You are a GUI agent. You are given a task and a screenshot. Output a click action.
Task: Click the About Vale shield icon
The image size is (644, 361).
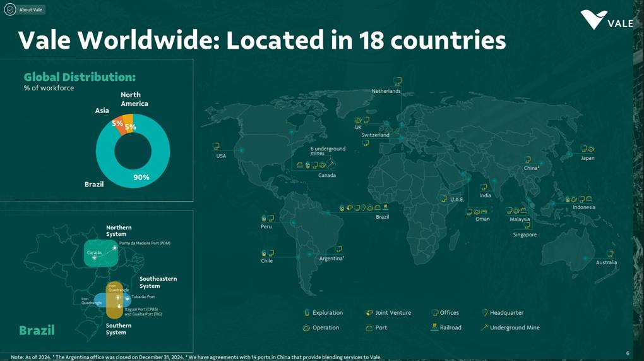10,9
